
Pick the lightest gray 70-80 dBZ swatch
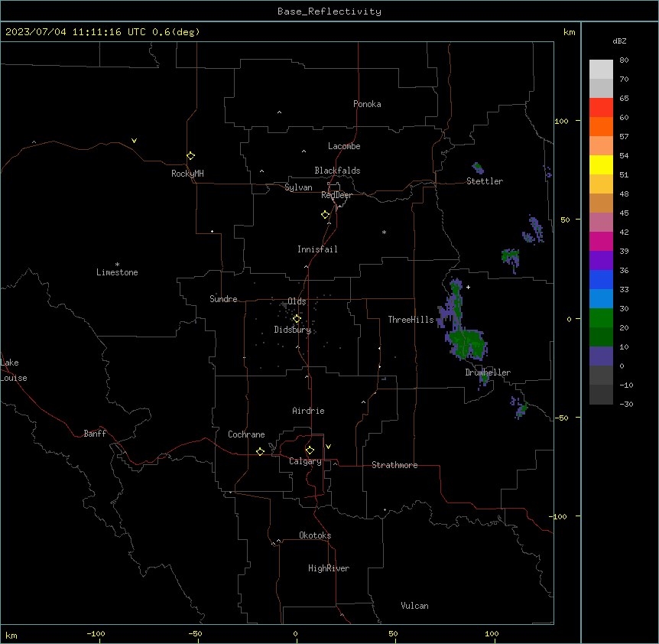[601, 70]
